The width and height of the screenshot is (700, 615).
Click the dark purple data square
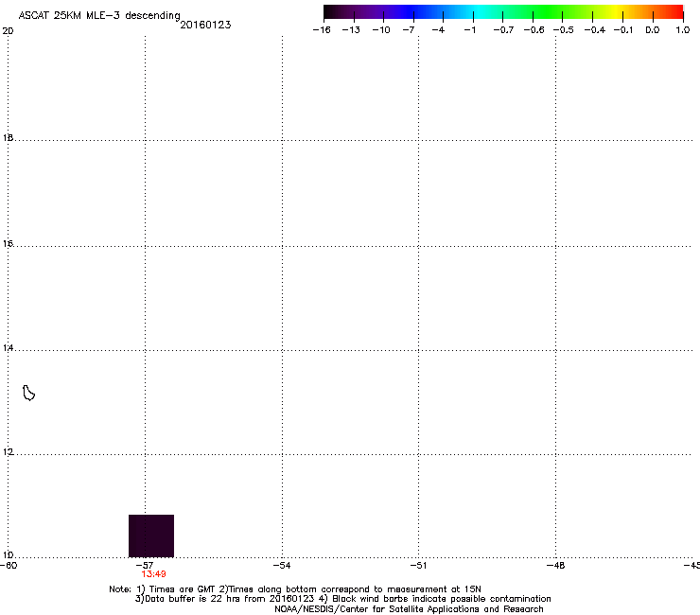(x=151, y=536)
